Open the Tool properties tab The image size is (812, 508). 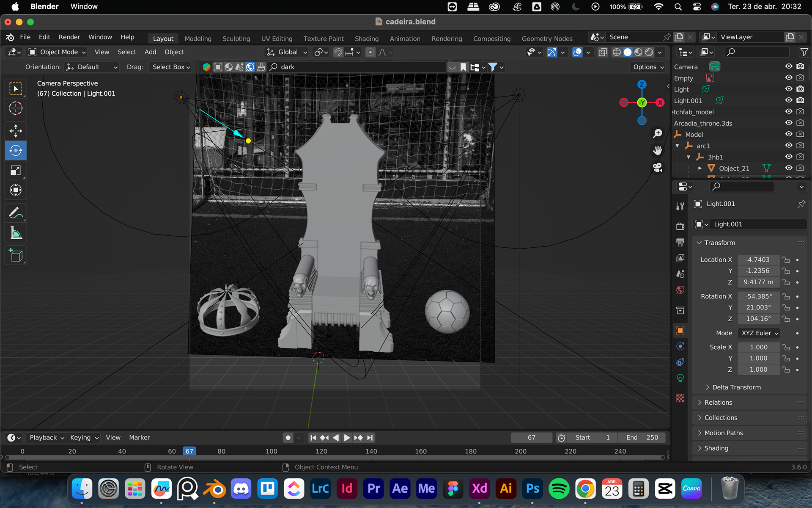click(680, 206)
